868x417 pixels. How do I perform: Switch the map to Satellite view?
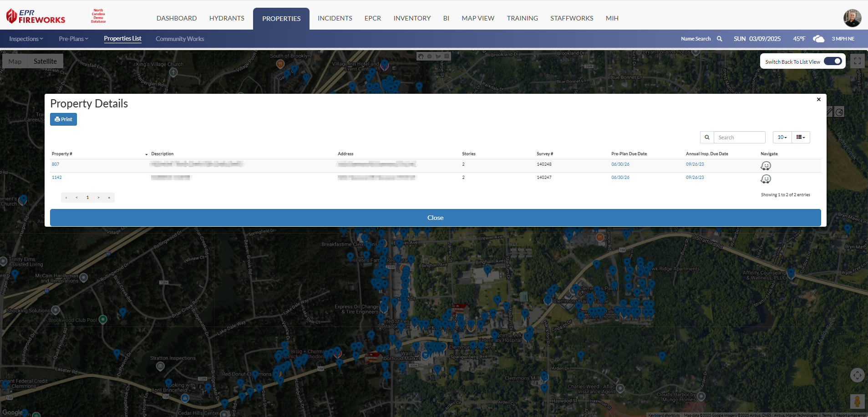click(45, 61)
